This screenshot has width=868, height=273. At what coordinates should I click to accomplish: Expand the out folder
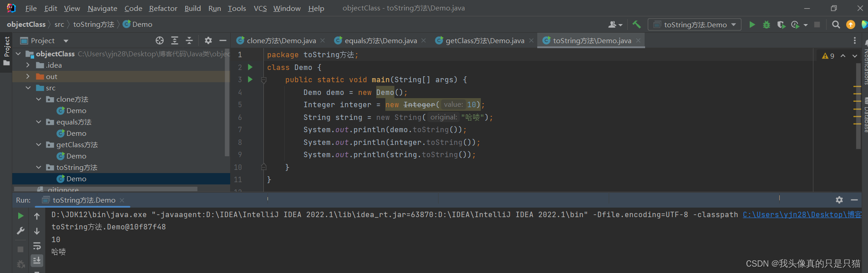[x=28, y=76]
